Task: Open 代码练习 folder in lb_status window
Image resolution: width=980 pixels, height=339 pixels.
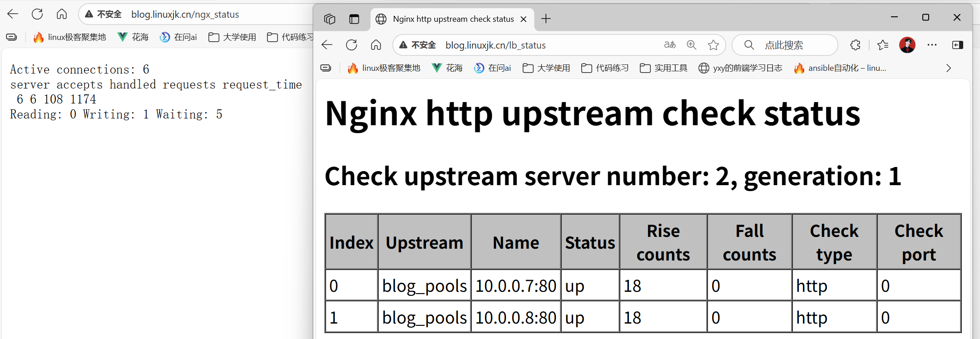Action: pyautogui.click(x=605, y=68)
